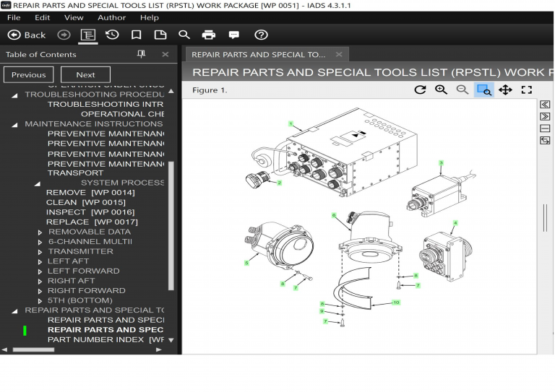Expand the TRANSMITTER tree node
The height and width of the screenshot is (392, 555).
coord(40,252)
